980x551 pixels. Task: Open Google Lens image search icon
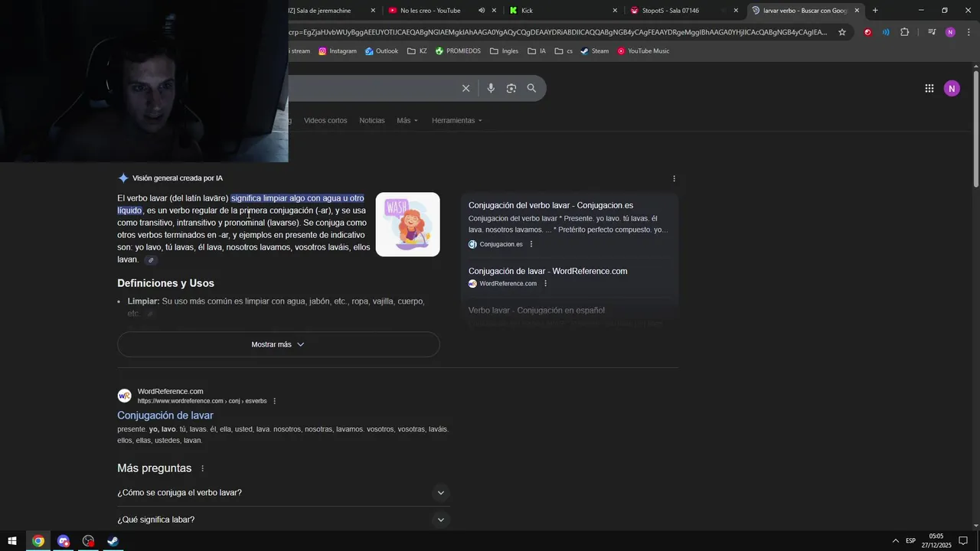click(511, 88)
